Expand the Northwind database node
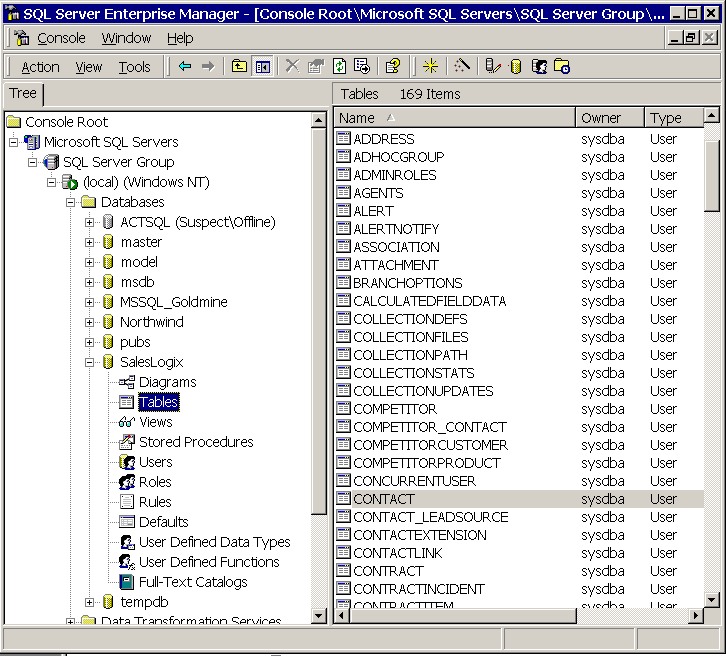Screen dimensions: 726x656 click(89, 322)
